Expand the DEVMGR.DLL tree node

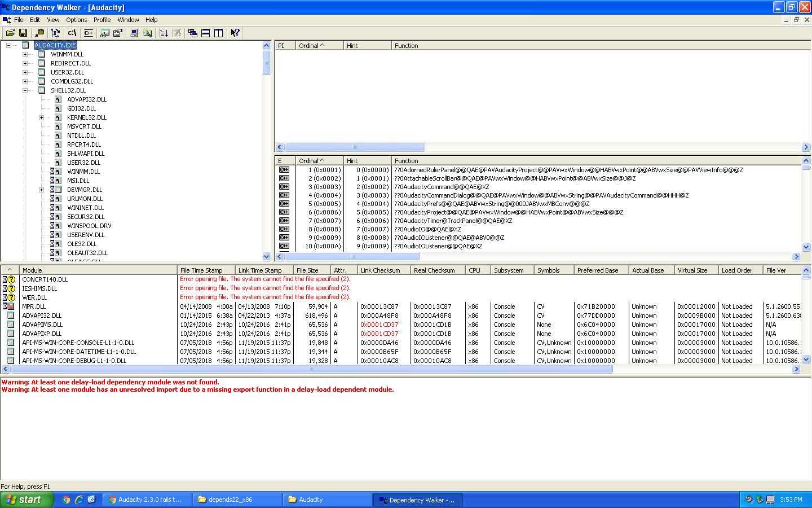pyautogui.click(x=41, y=190)
